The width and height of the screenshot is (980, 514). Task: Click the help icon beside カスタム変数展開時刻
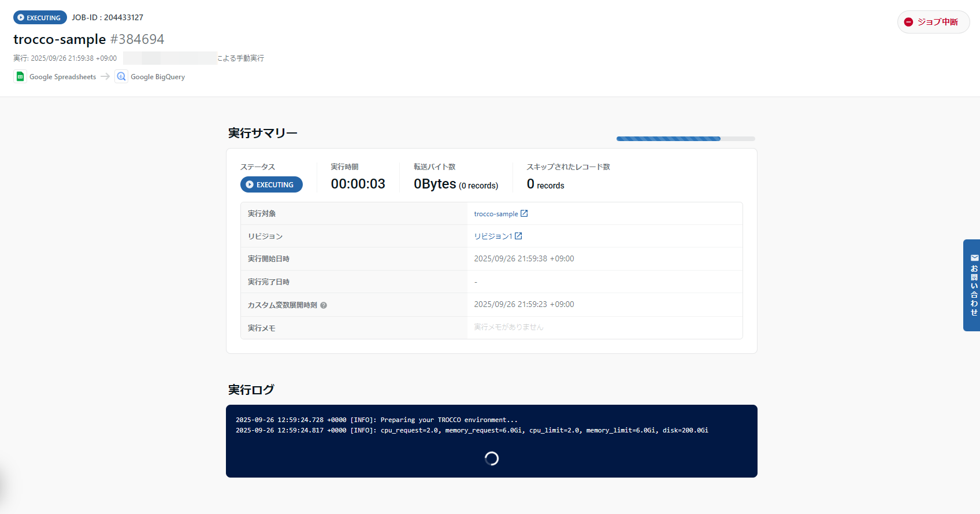click(x=324, y=305)
